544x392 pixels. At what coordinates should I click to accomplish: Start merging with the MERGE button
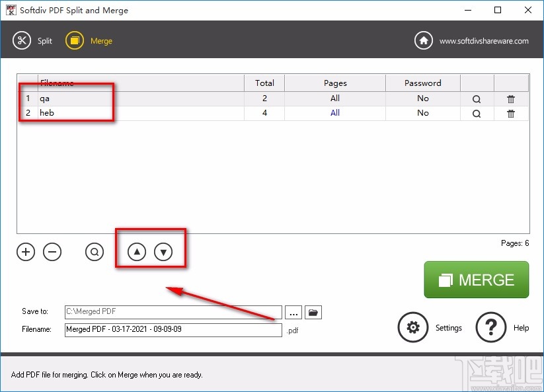point(477,280)
